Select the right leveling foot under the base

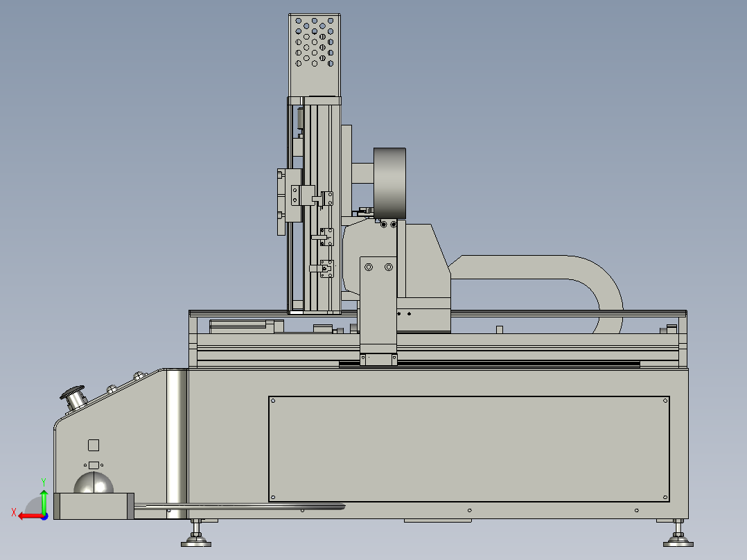click(x=678, y=534)
